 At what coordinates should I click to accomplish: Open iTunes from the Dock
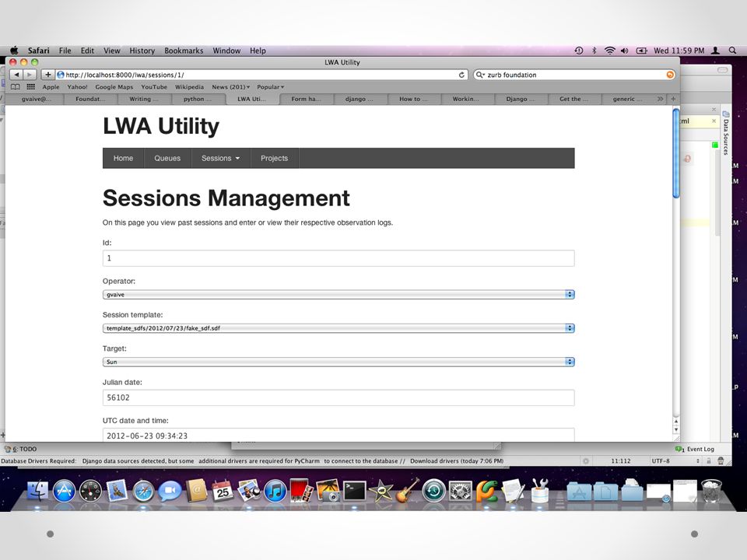pos(275,491)
